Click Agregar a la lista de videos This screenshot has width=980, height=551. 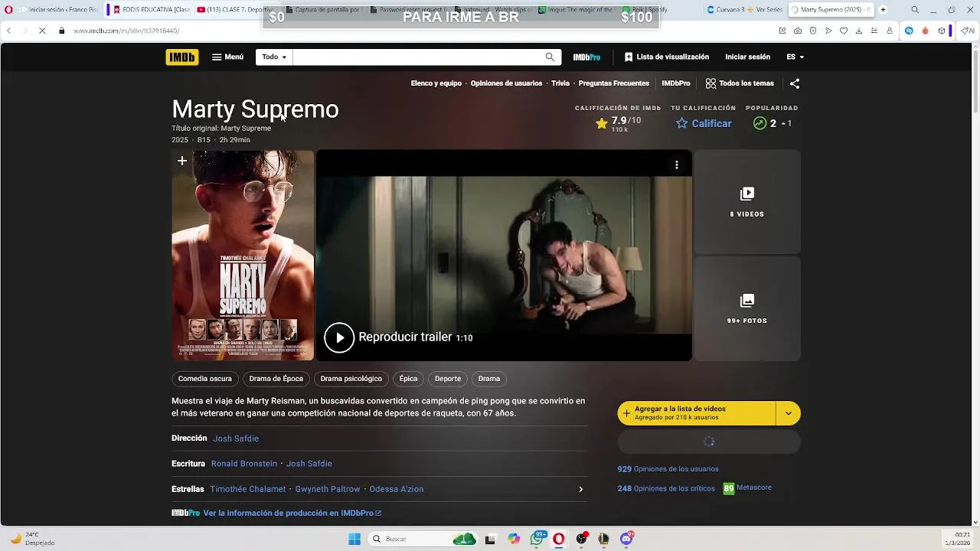(697, 413)
